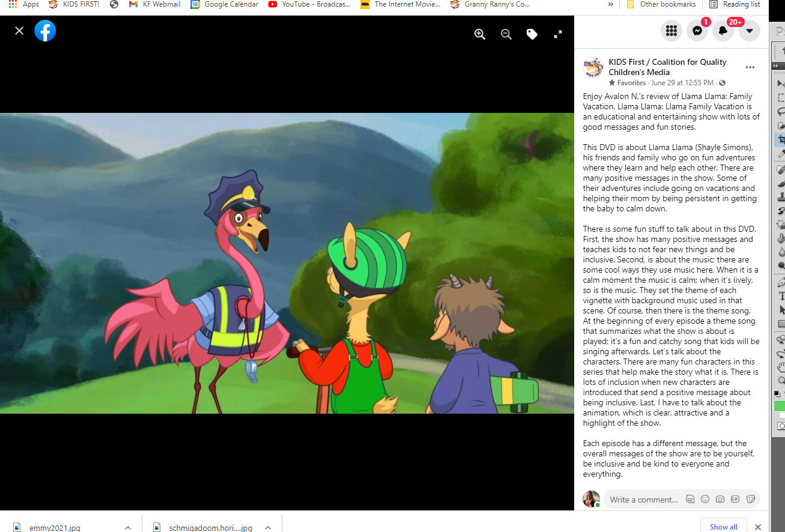Zoom in on the photo
The image size is (785, 532).
tap(480, 34)
